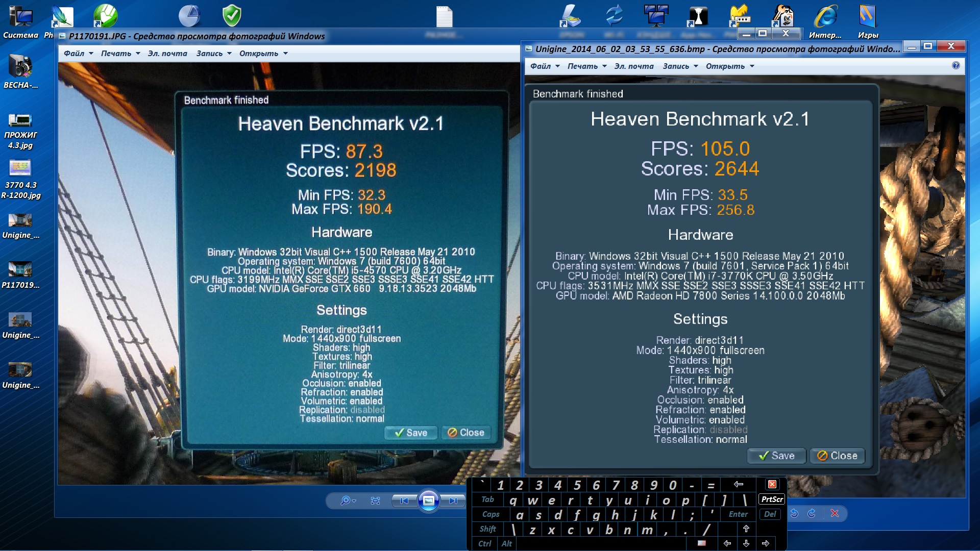This screenshot has width=980, height=551.
Task: Launch Internet Explorer from the desktop
Action: pos(825,22)
